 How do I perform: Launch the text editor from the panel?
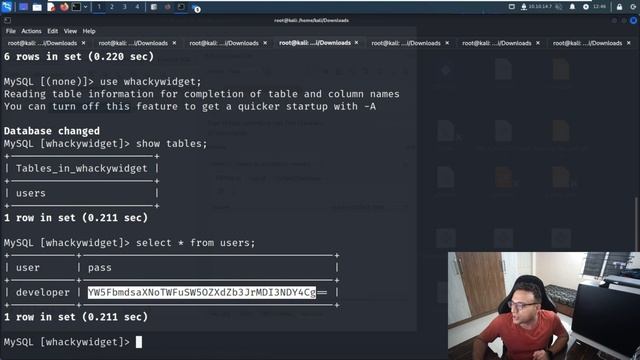[51, 7]
